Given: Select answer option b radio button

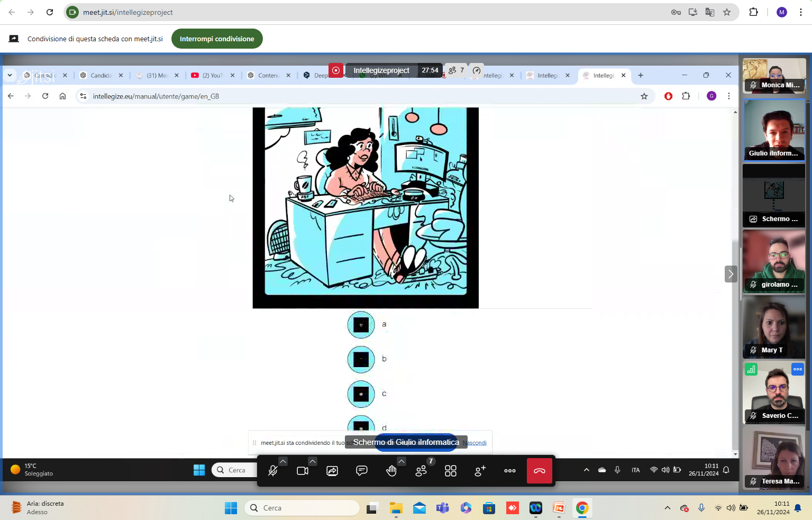Looking at the screenshot, I should click(x=361, y=359).
